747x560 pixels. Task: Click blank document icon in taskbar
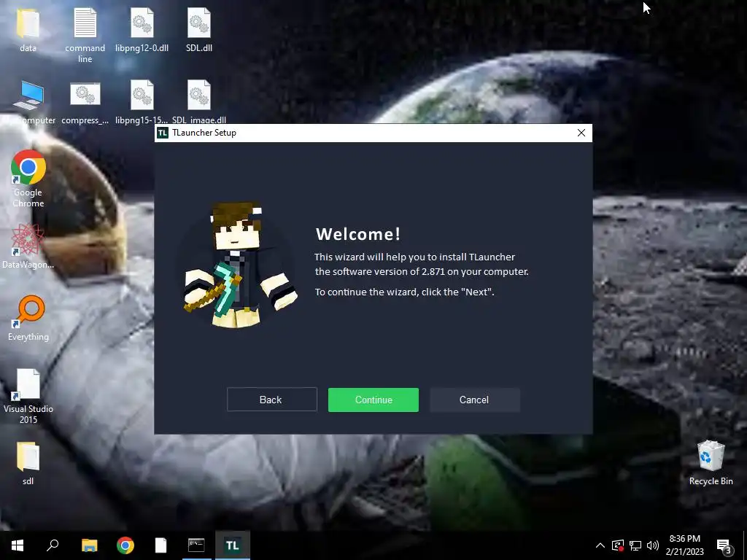tap(161, 545)
